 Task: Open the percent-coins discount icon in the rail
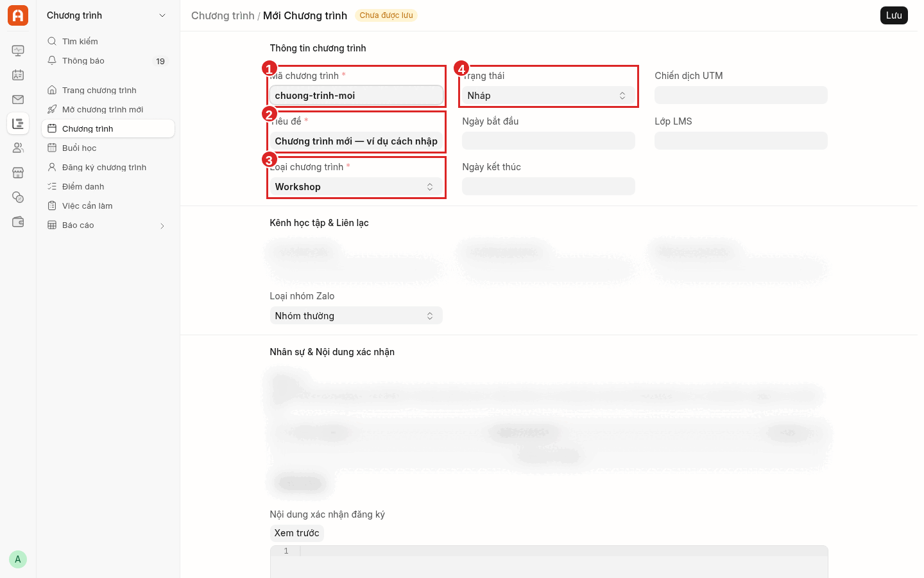18,197
